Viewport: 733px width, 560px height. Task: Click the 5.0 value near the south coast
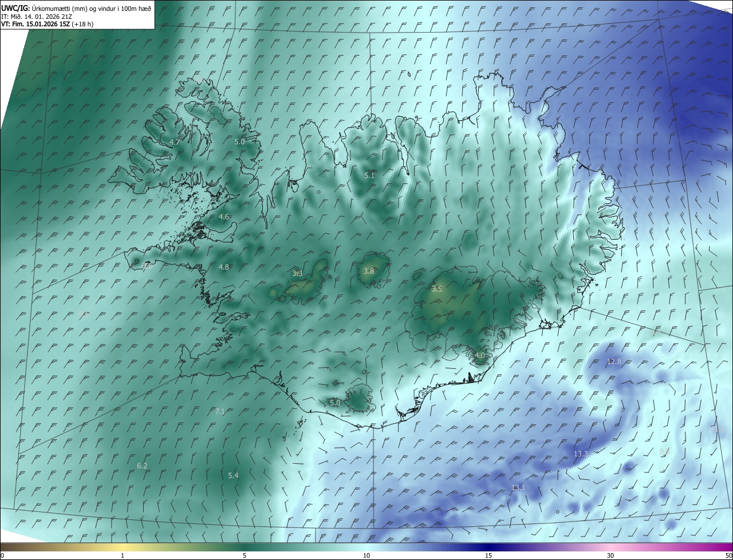[335, 403]
